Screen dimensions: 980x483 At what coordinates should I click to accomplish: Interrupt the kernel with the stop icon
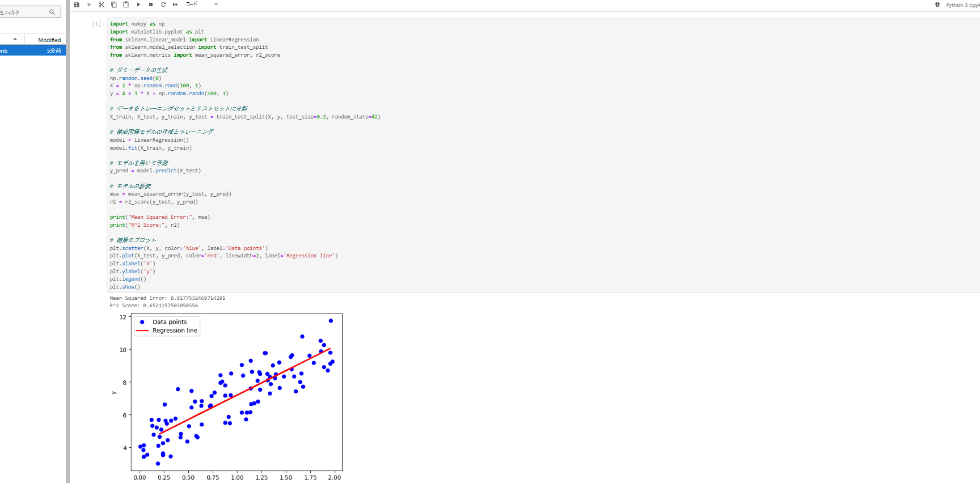[x=151, y=5]
